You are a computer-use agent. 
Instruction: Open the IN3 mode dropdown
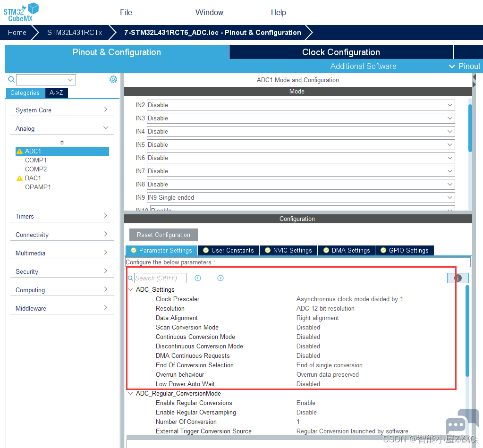[301, 118]
